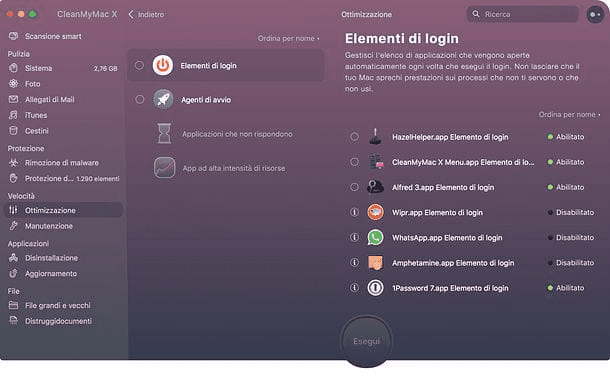The width and height of the screenshot is (610, 385).
Task: Expand the middle column Ordina per nome sorter
Action: pos(288,38)
